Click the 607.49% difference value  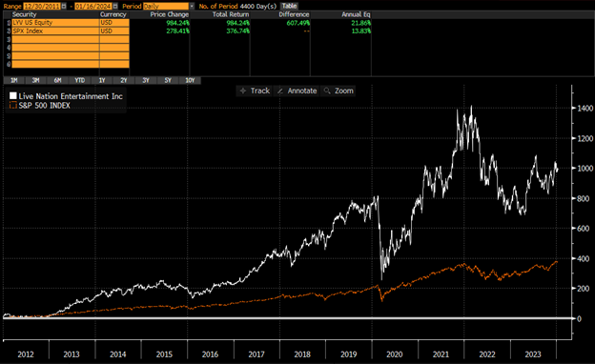tap(298, 23)
